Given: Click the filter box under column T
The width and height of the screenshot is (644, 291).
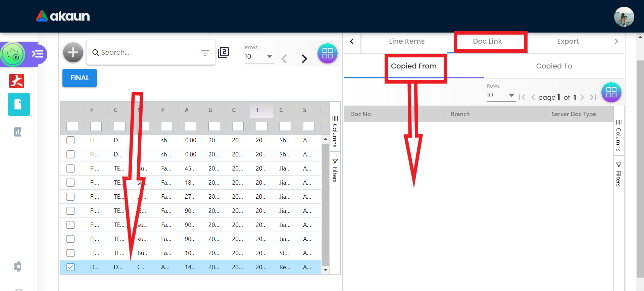Looking at the screenshot, I should [261, 126].
